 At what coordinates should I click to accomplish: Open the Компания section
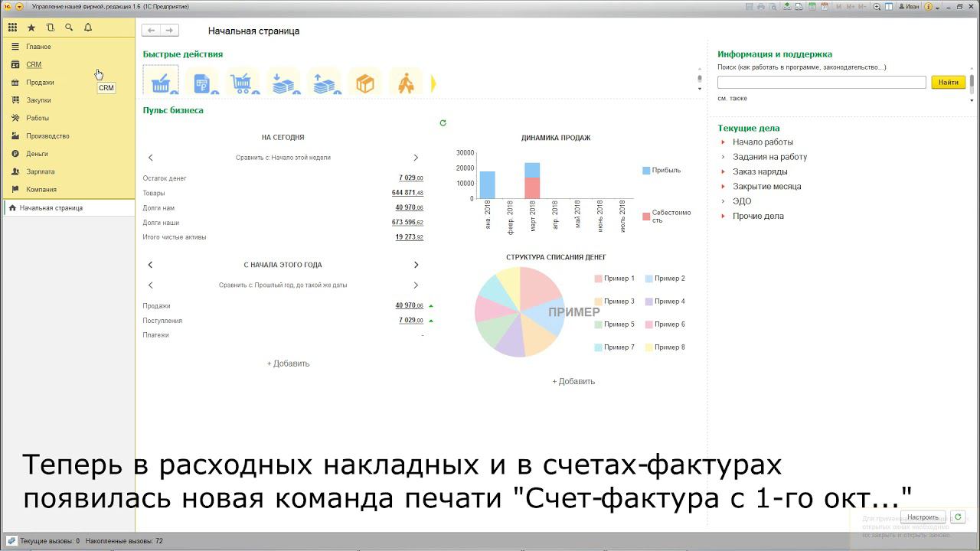tap(69, 189)
